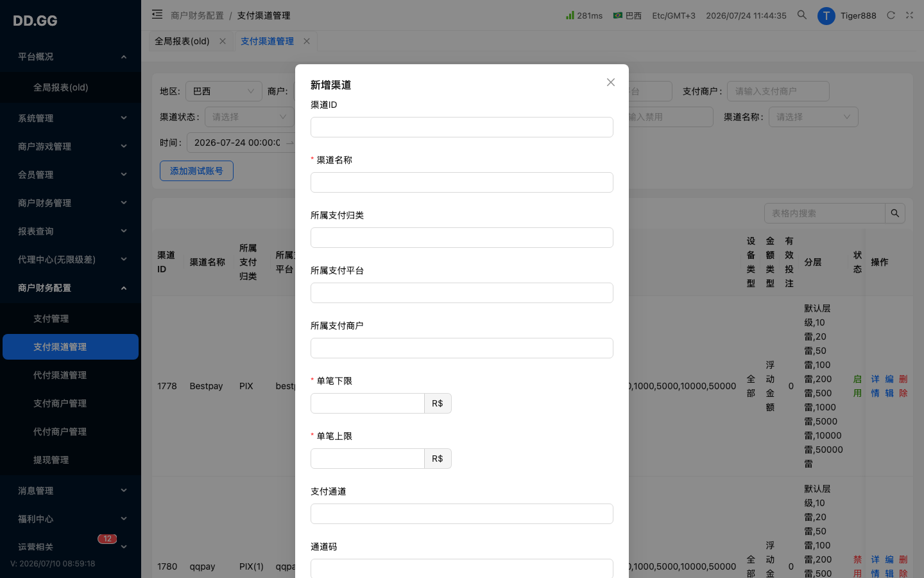Click the DD.GG logo

point(35,21)
